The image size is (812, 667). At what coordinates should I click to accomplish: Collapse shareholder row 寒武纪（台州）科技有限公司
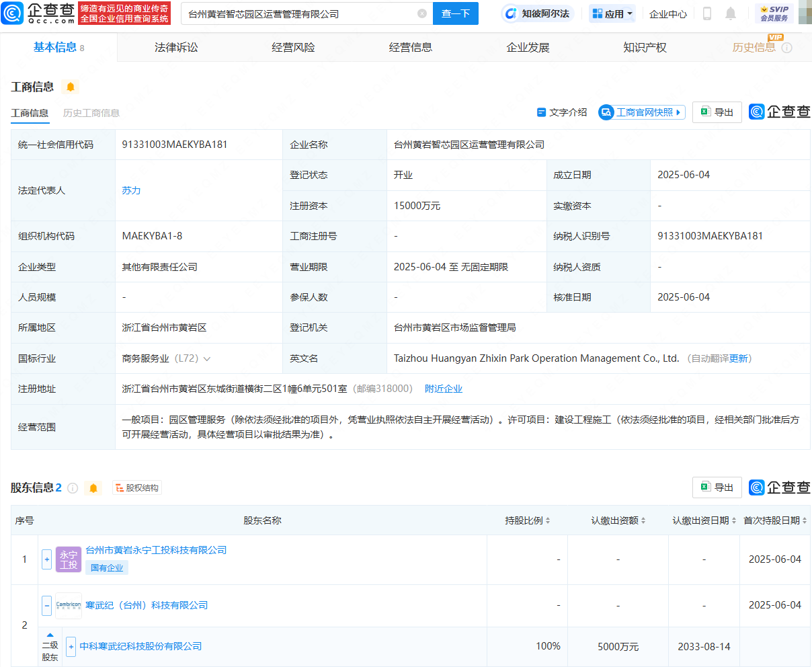click(x=47, y=605)
